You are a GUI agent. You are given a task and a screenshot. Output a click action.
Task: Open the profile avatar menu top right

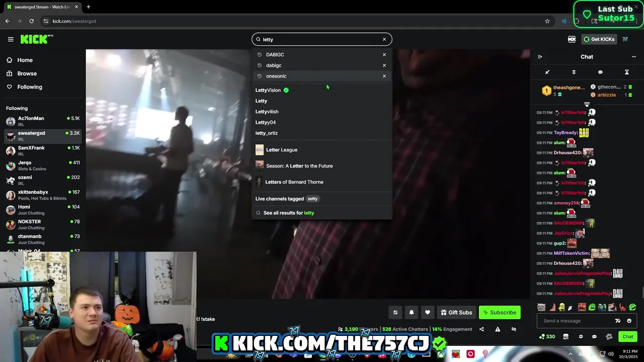point(625,39)
